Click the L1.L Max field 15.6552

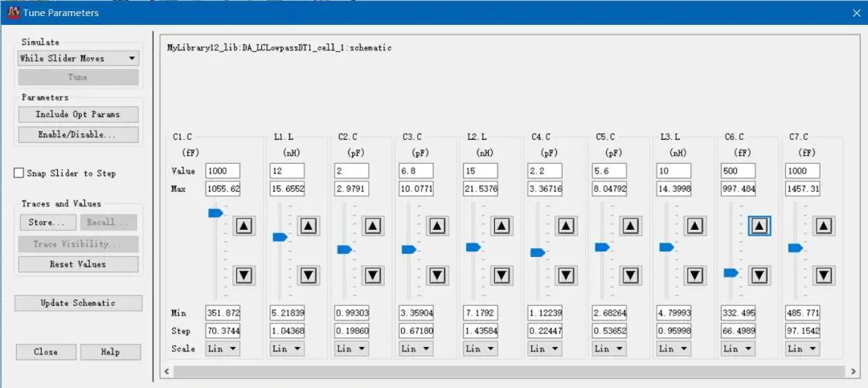pyautogui.click(x=287, y=189)
